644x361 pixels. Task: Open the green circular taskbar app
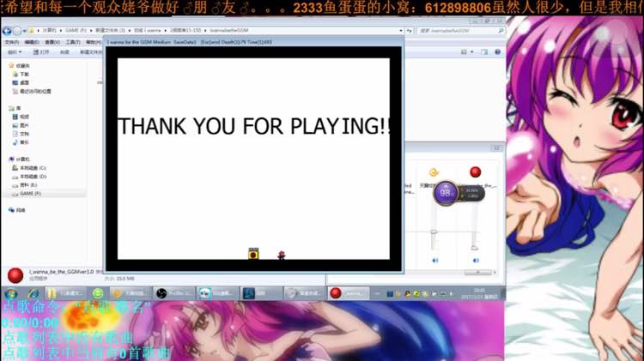[x=98, y=293]
